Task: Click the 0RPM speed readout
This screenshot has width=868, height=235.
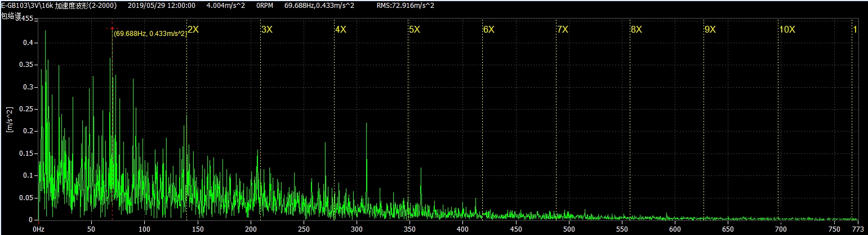Action: [x=265, y=5]
